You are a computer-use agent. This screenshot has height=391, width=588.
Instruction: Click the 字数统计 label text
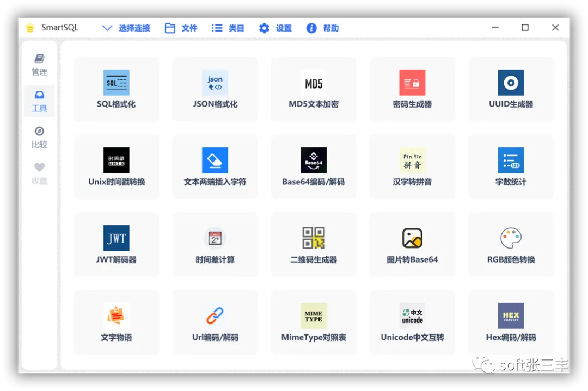(511, 182)
